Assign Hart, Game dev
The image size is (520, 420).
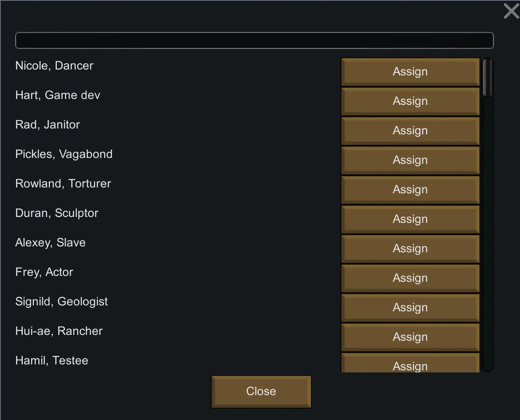pyautogui.click(x=410, y=102)
